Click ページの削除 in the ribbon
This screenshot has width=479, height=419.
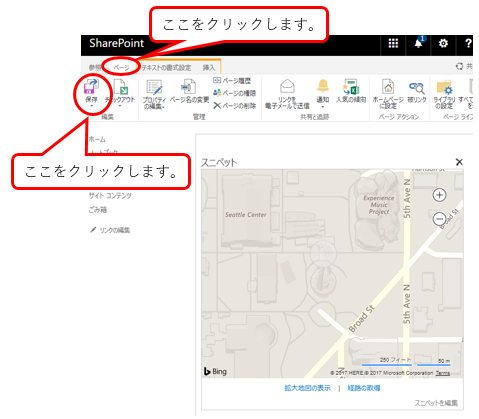pyautogui.click(x=235, y=106)
